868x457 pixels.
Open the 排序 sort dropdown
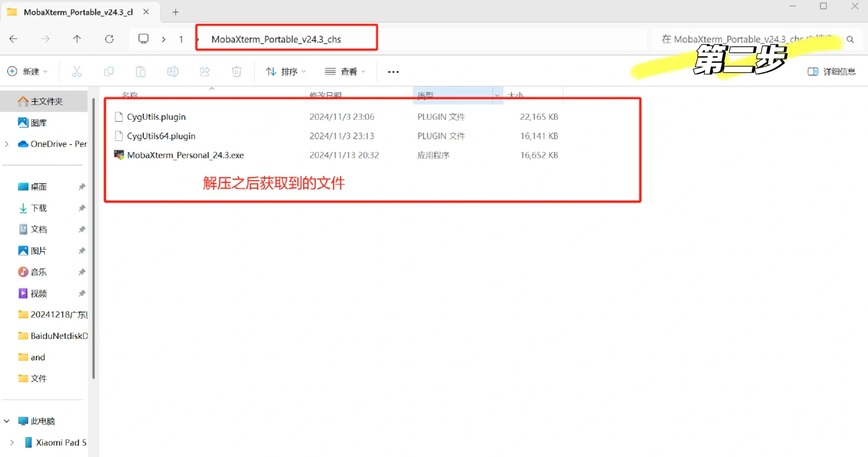285,72
